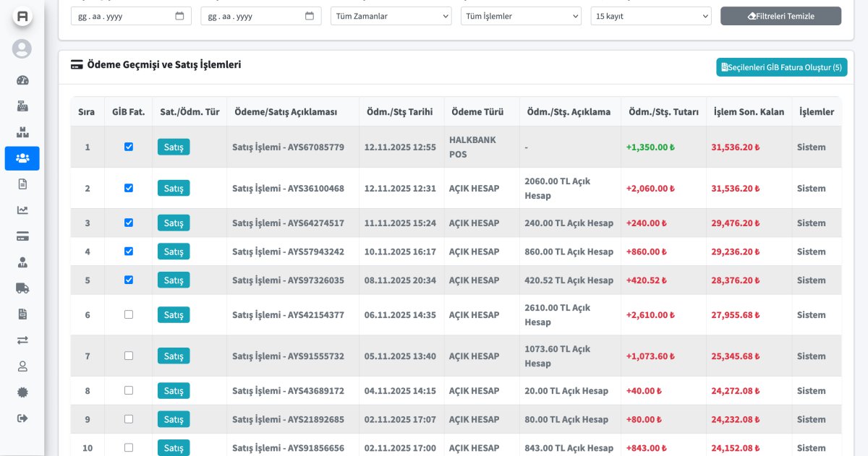This screenshot has height=456, width=868.
Task: Click "Seçilenleri GİB Fatura Oluştur (5)" button
Action: tap(781, 67)
